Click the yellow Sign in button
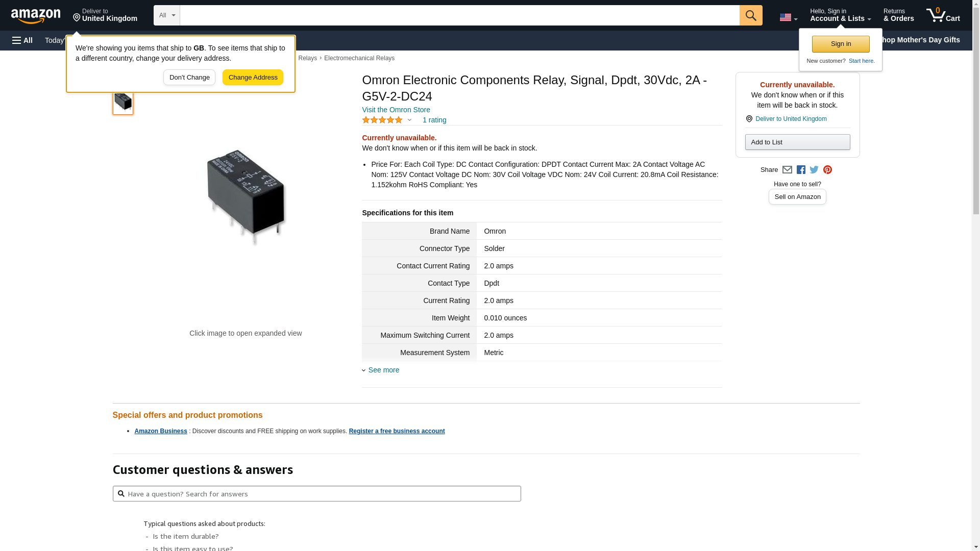 pyautogui.click(x=841, y=44)
